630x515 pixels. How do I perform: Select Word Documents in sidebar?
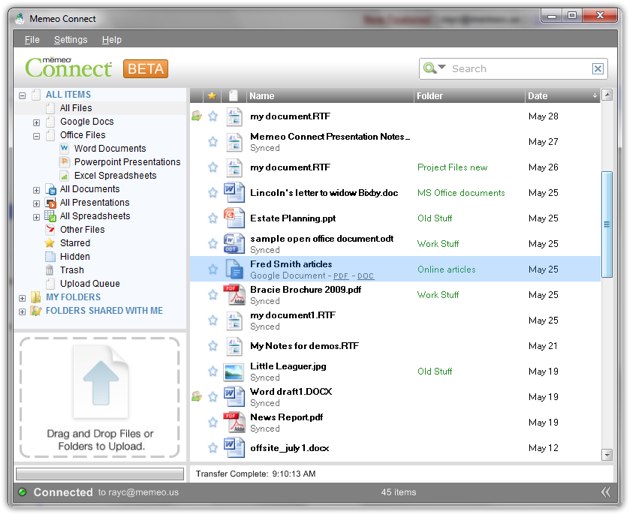pos(110,148)
